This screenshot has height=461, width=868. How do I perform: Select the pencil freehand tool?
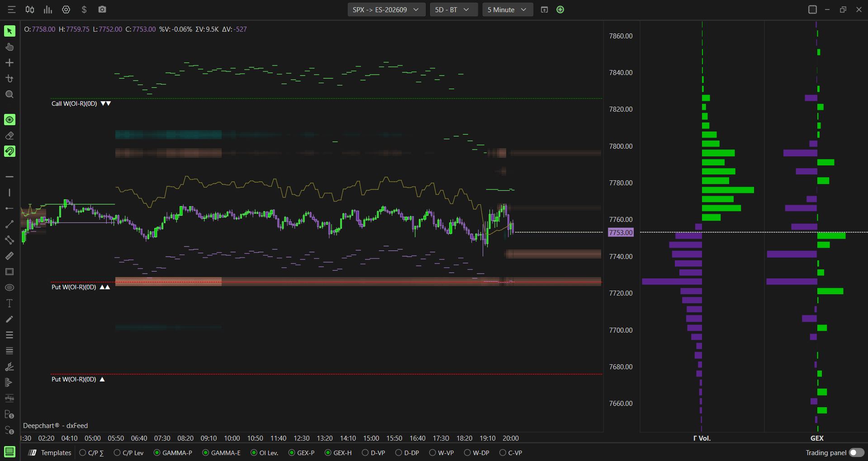9,319
